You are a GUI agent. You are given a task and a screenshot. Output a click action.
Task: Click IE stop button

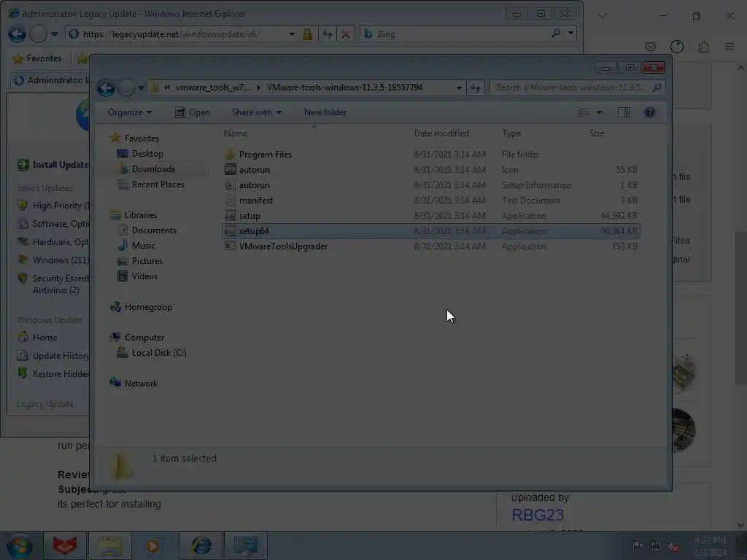pos(345,34)
